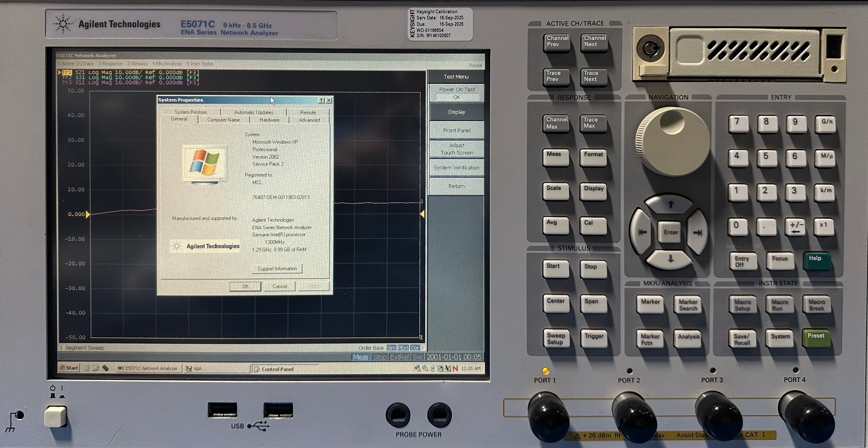Image resolution: width=868 pixels, height=448 pixels.
Task: Click the question mark help button in System Properties
Action: 321,100
